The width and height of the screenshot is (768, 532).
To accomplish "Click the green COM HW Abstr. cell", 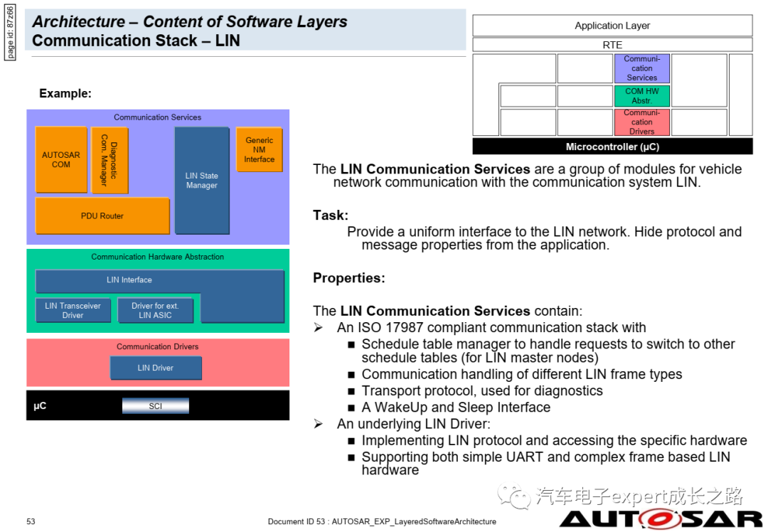I will coord(641,96).
